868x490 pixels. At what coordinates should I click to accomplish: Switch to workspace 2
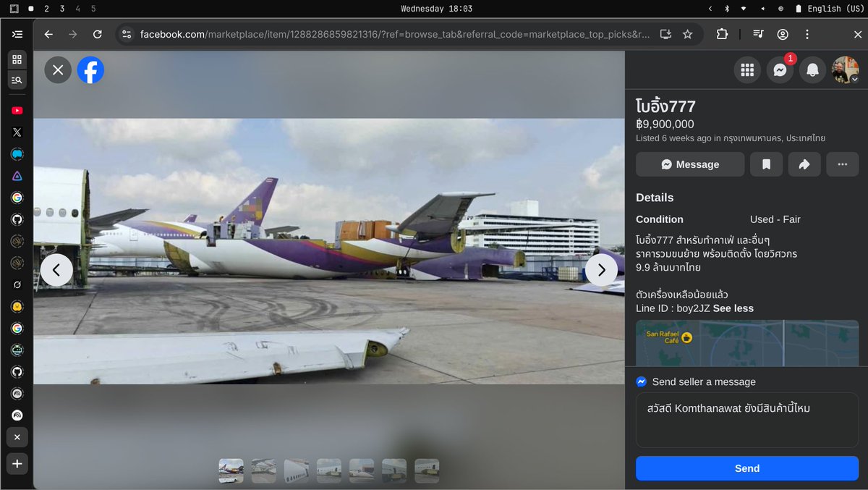pos(46,9)
